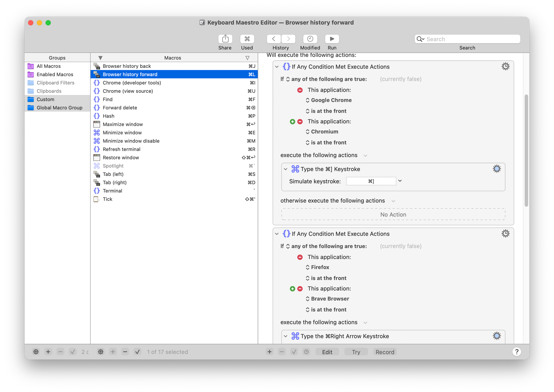Viewport: 554px width, 392px height.
Task: Click the Try button
Action: point(356,352)
